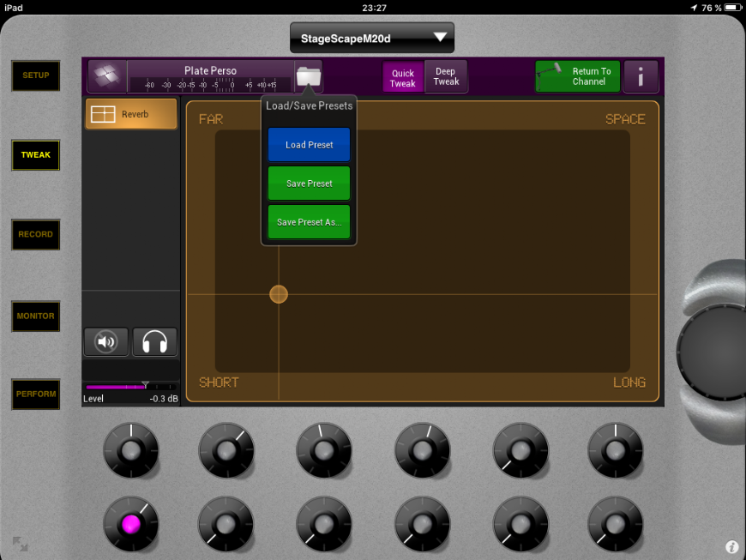Click the info 'i' button in purple toolbar
This screenshot has width=746, height=560.
(641, 76)
